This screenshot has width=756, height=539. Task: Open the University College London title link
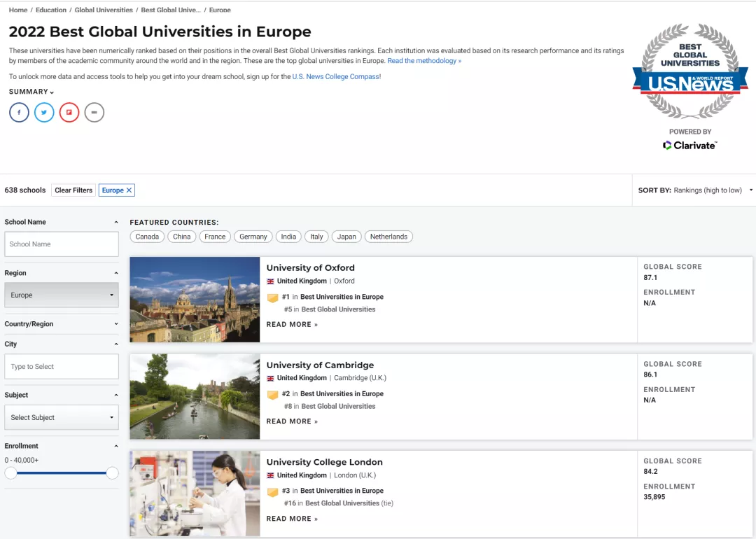(x=325, y=462)
